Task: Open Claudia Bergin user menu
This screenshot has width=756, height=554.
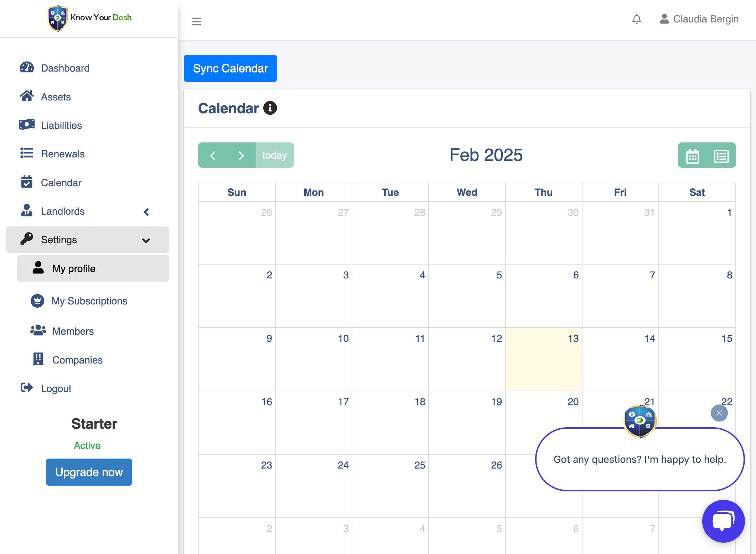Action: [x=699, y=19]
